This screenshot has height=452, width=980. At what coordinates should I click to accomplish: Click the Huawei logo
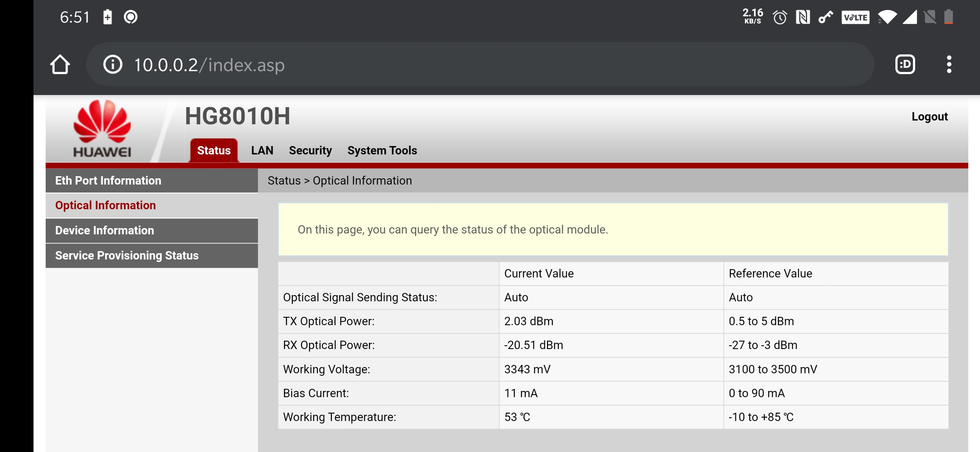(102, 129)
